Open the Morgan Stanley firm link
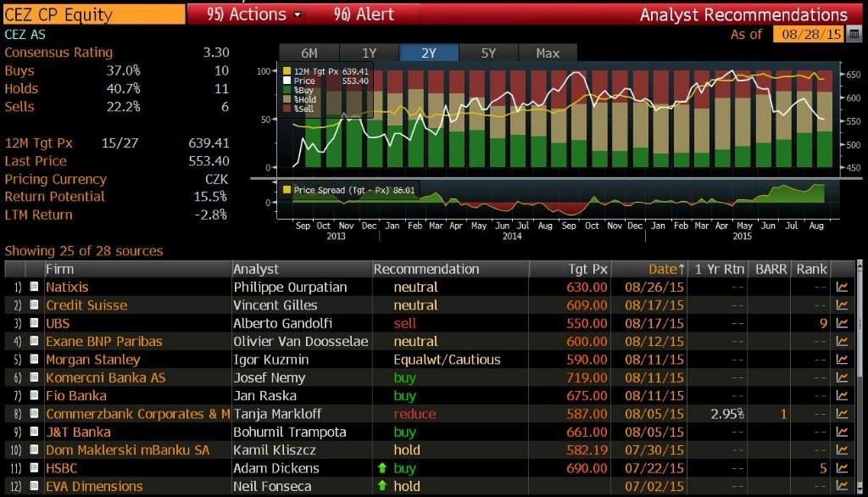Screen dimensions: 868x497 93,360
